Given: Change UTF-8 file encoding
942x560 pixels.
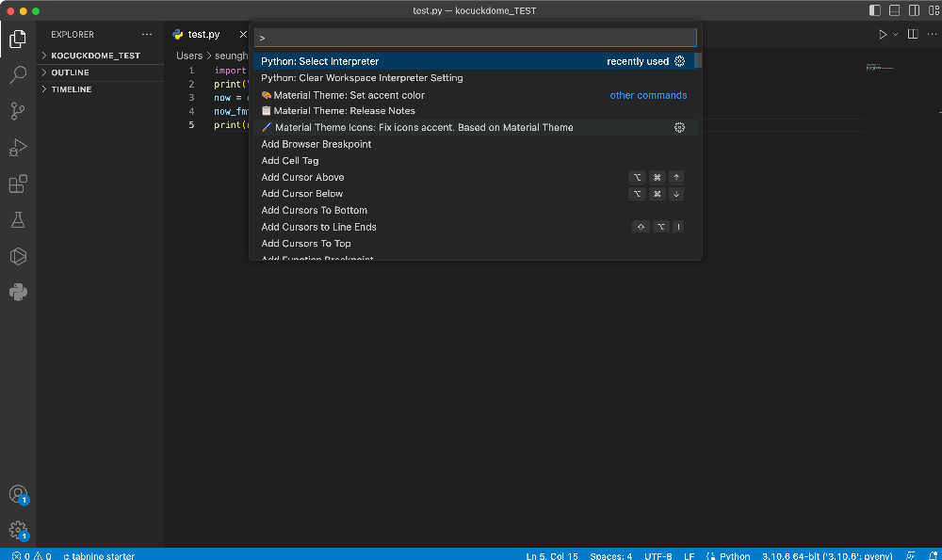Looking at the screenshot, I should coord(658,555).
